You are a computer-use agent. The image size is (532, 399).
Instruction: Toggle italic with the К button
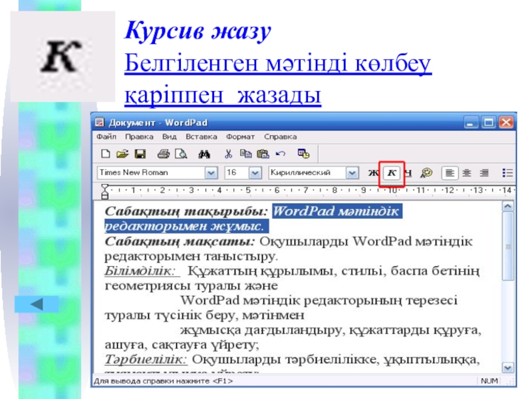(x=392, y=173)
